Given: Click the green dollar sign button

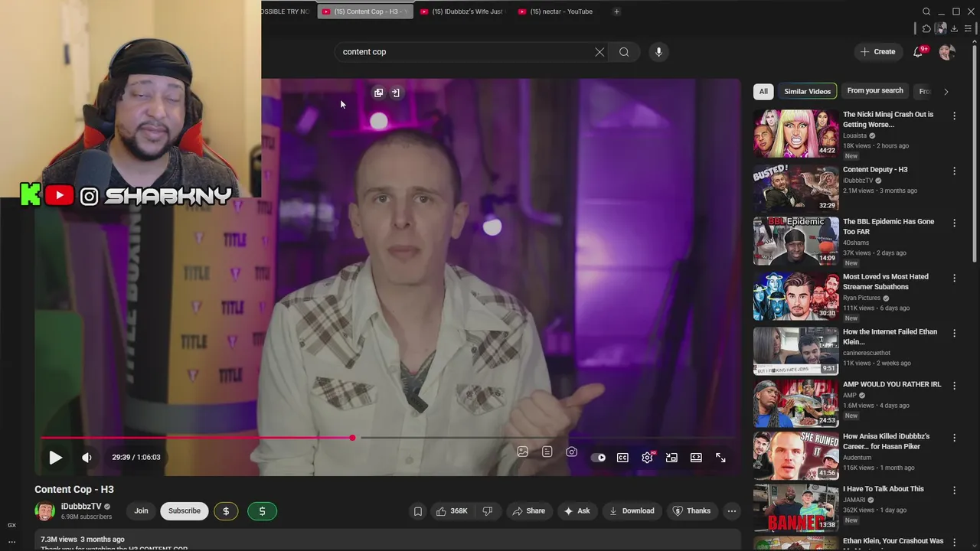Looking at the screenshot, I should pyautogui.click(x=262, y=511).
